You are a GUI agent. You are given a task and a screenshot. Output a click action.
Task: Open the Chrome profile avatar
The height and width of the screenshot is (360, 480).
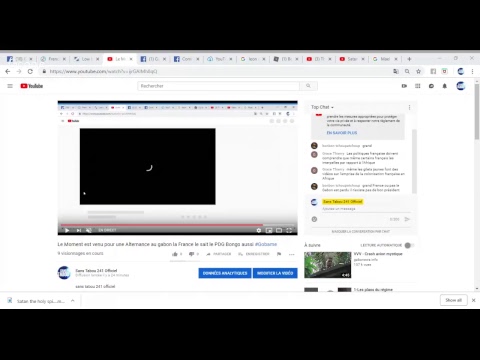461,71
